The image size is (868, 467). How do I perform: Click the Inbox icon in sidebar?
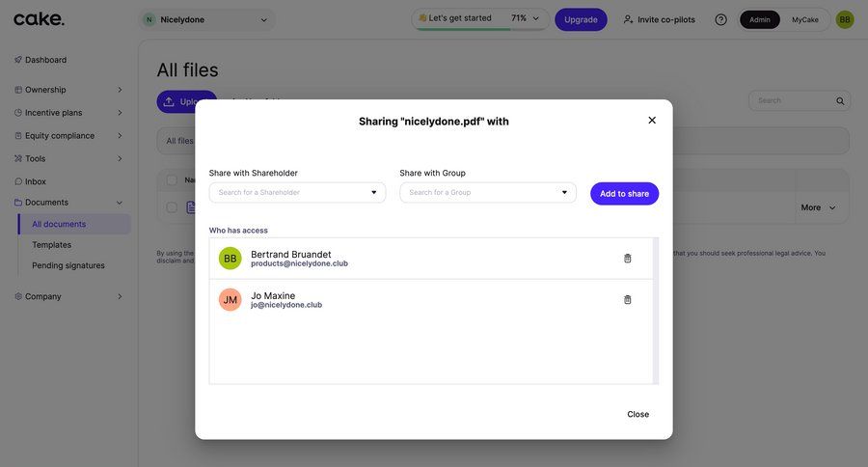18,181
